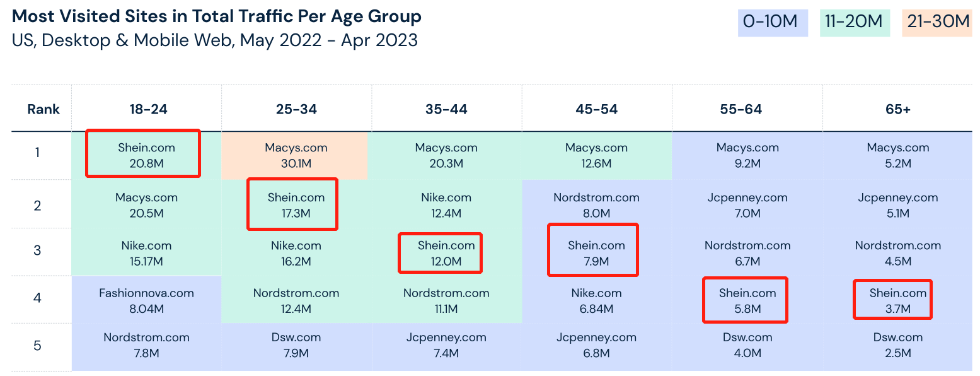Select the Jcpenney.com 7.4M cell
Screen dimensions: 980x376
click(x=446, y=345)
